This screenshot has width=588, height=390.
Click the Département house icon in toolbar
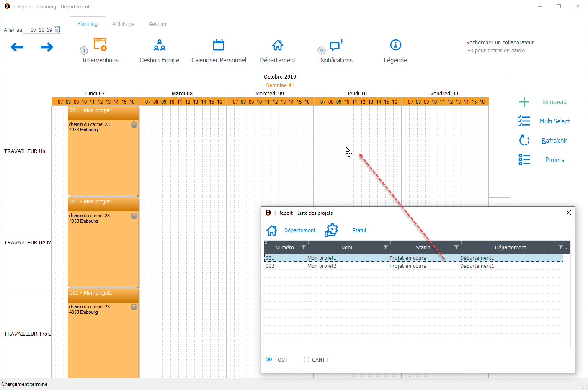pyautogui.click(x=277, y=45)
